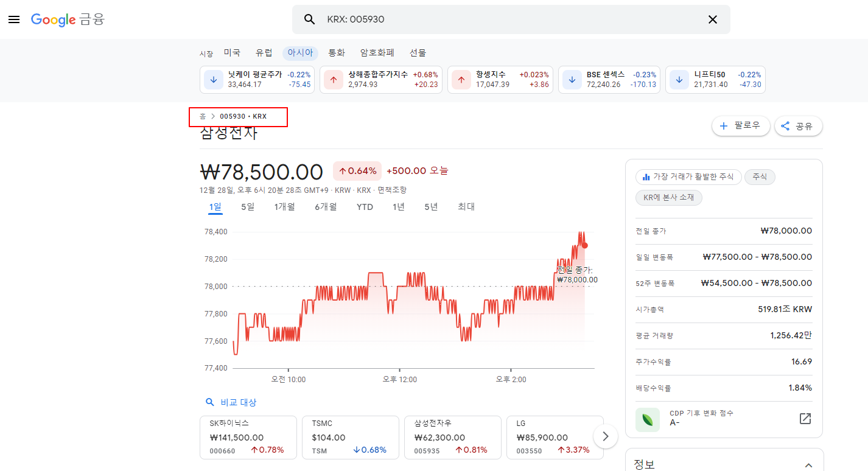The height and width of the screenshot is (471, 868).
Task: Open the BSE 센섹스 index card
Action: (x=609, y=80)
